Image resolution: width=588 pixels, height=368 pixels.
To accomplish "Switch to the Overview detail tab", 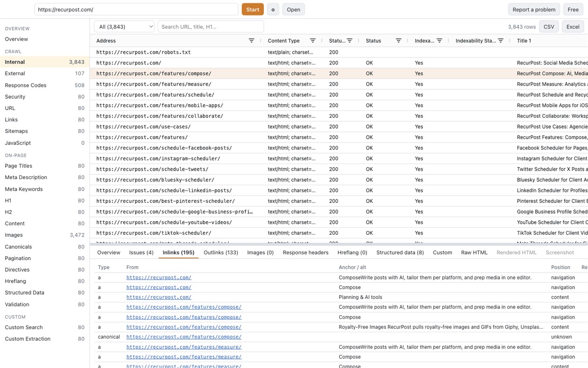I will [109, 253].
